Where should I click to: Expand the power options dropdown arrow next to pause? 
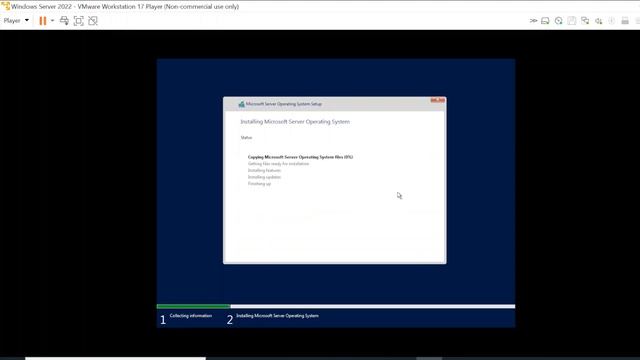click(52, 20)
